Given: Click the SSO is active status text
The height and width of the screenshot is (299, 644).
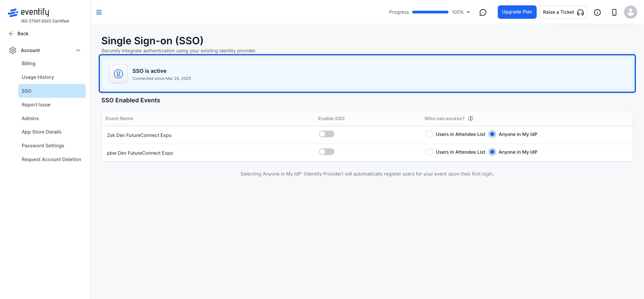Looking at the screenshot, I should pos(149,71).
